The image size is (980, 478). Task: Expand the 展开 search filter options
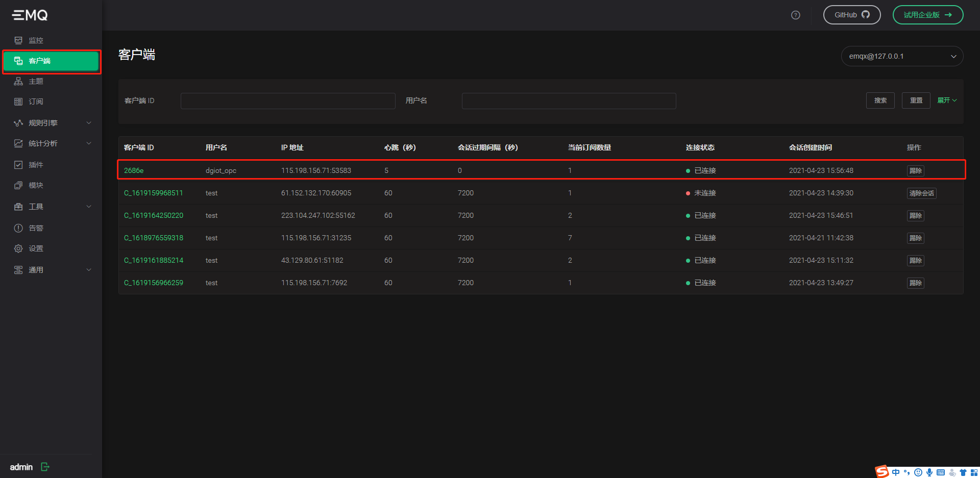coord(947,100)
